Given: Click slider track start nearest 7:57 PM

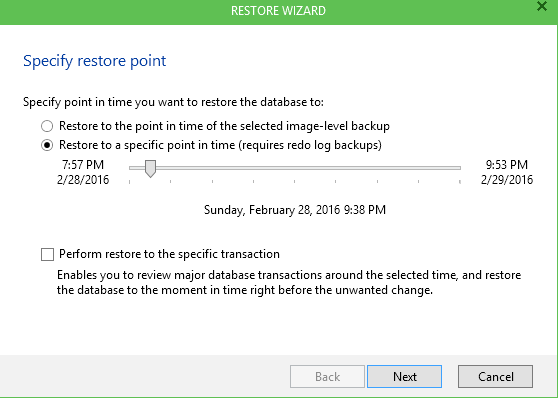Looking at the screenshot, I should click(x=132, y=168).
